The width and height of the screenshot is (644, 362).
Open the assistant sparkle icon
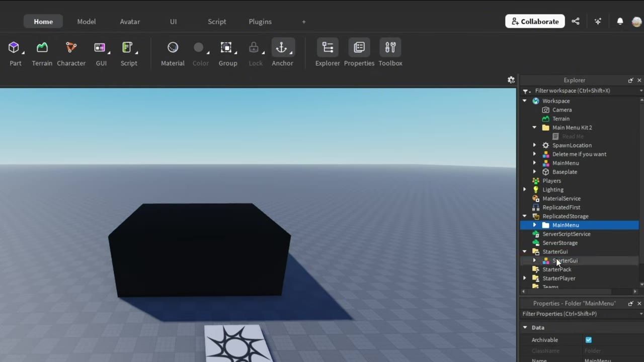[598, 22]
